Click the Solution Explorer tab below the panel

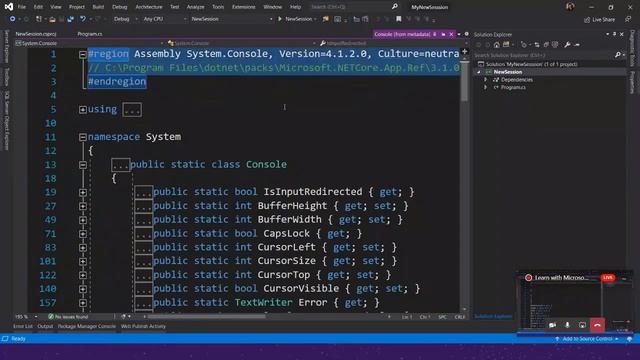click(x=493, y=316)
